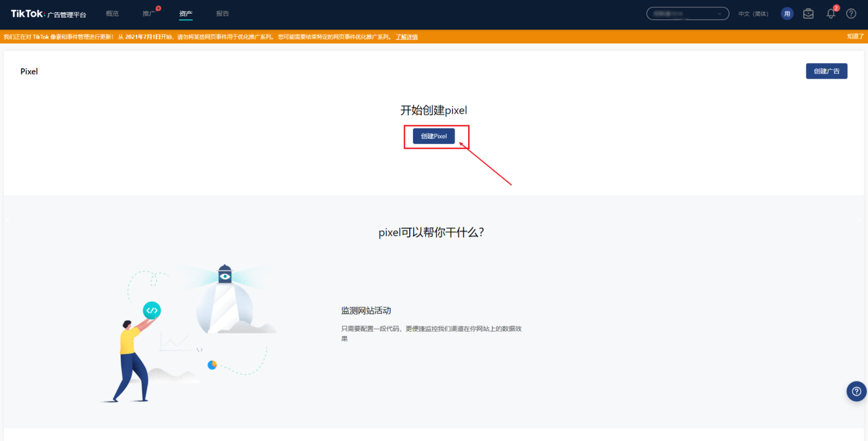
Task: Expand the account selector dropdown
Action: (687, 14)
